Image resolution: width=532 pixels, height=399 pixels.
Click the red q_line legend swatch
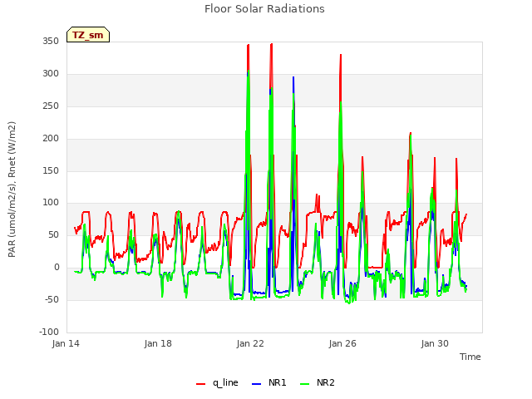pyautogui.click(x=200, y=384)
